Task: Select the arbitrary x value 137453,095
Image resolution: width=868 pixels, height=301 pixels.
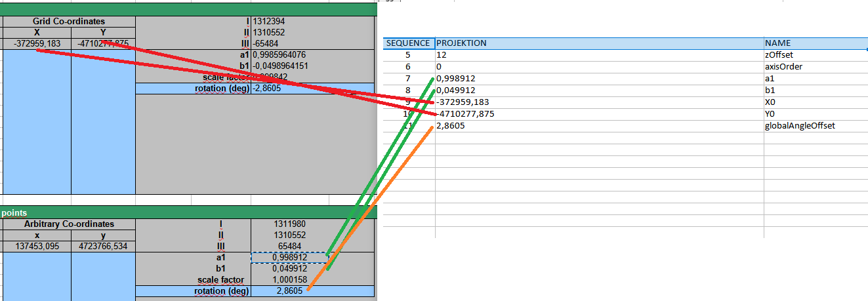Action: coord(37,247)
